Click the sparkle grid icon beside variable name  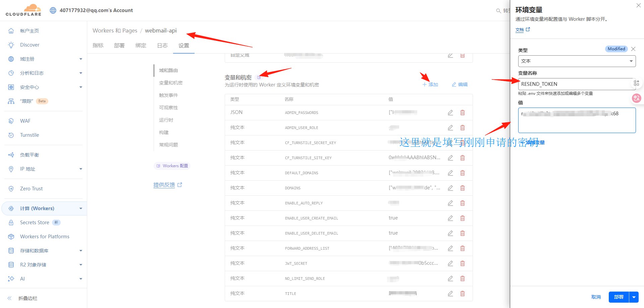(636, 83)
